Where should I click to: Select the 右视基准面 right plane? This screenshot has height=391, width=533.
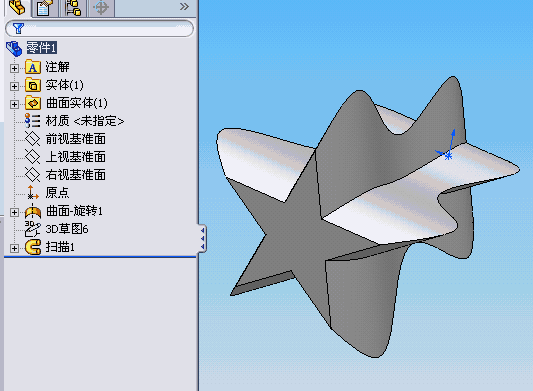click(75, 175)
